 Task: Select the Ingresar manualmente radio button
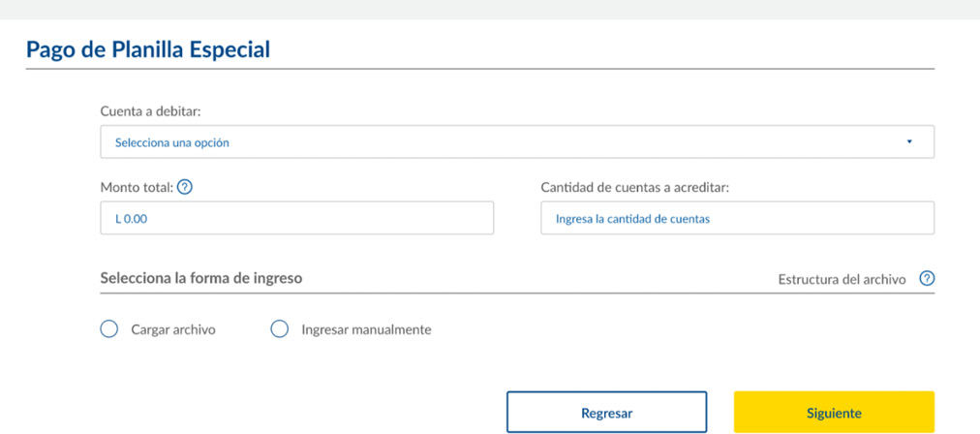(x=280, y=329)
